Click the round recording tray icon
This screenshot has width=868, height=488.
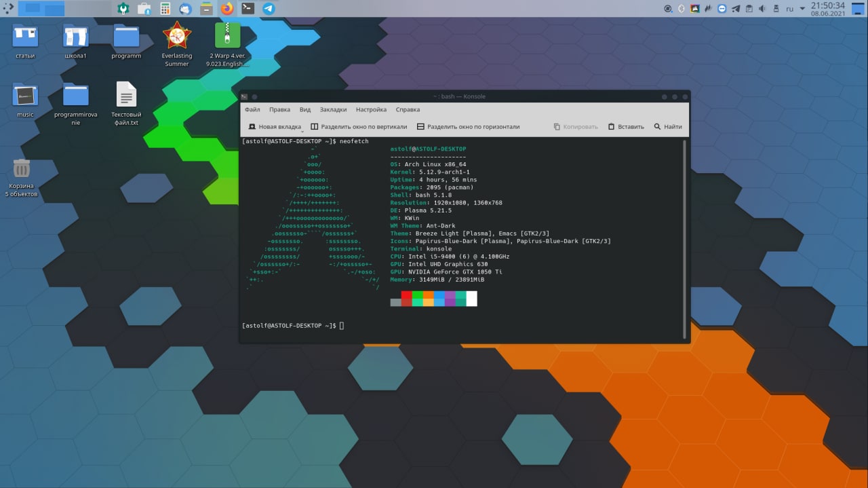[x=668, y=9]
